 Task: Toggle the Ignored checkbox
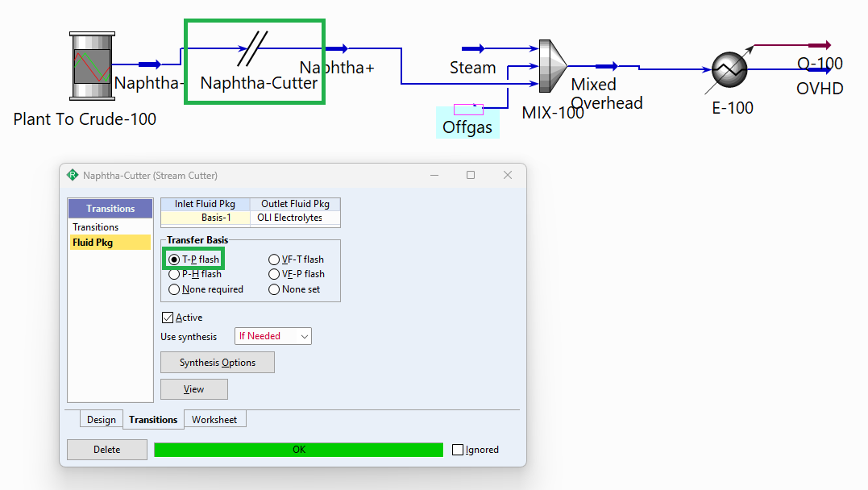pyautogui.click(x=458, y=450)
